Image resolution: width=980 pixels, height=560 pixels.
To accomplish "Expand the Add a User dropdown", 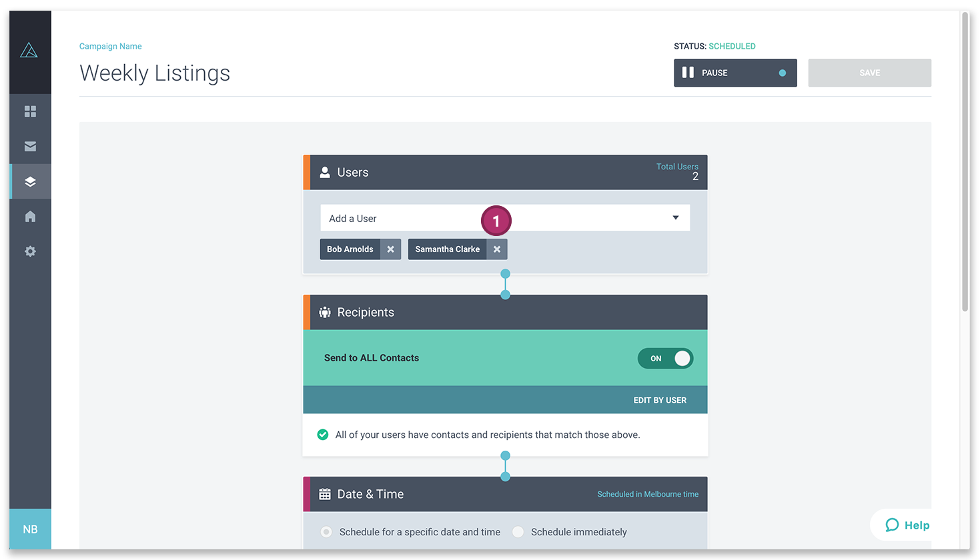I will point(674,217).
